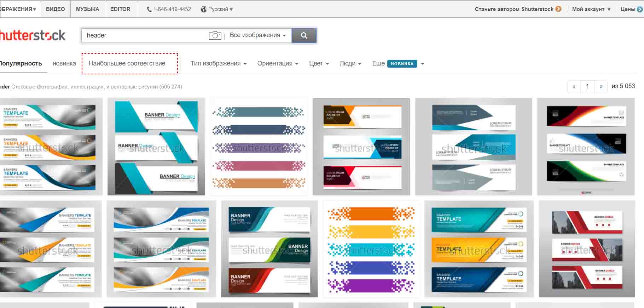
Task: Expand the Люди filter dropdown
Action: coord(350,63)
